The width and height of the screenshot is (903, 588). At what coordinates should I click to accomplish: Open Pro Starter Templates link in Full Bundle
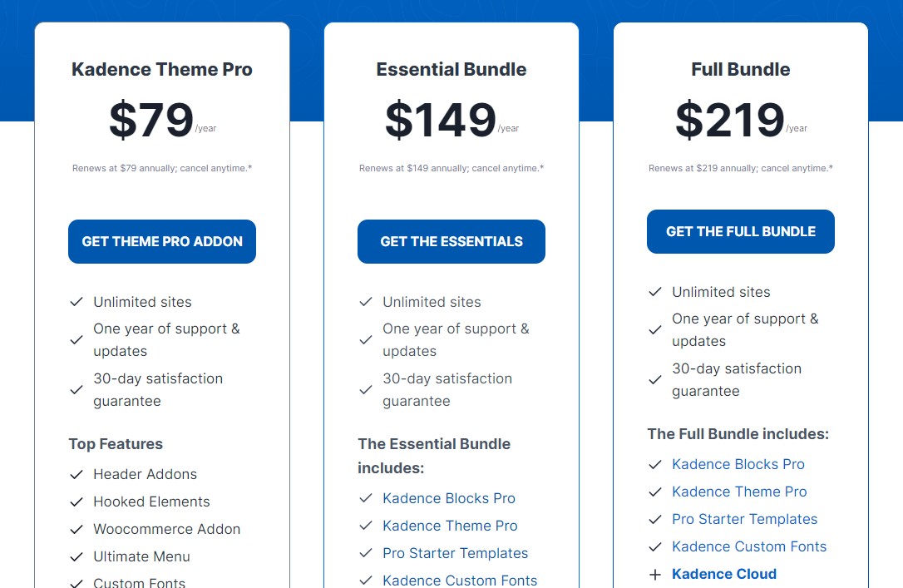[745, 520]
